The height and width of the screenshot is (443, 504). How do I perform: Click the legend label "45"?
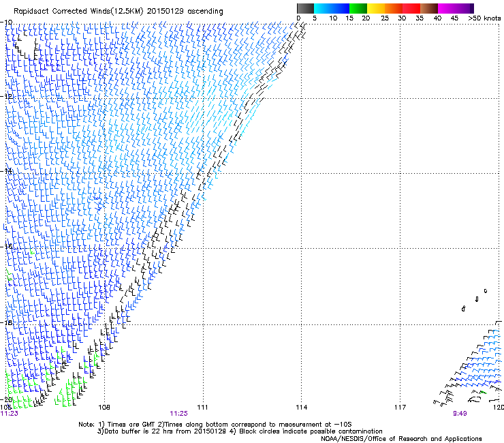tap(454, 18)
